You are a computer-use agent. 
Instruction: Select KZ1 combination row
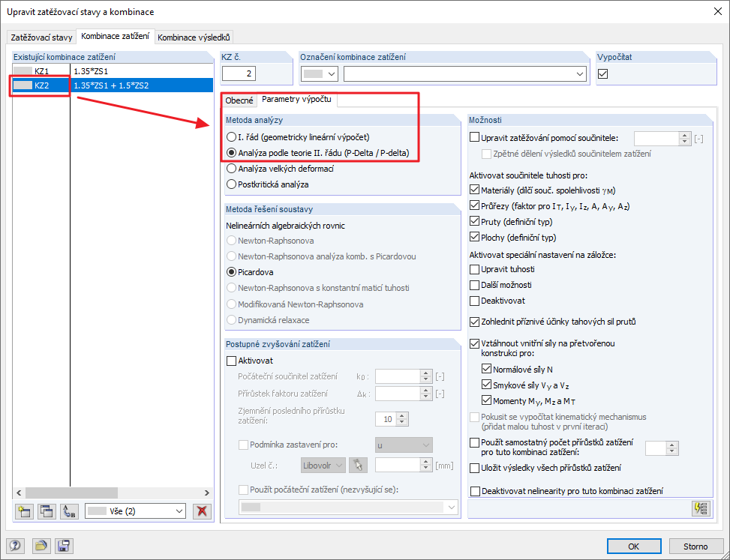(x=113, y=71)
